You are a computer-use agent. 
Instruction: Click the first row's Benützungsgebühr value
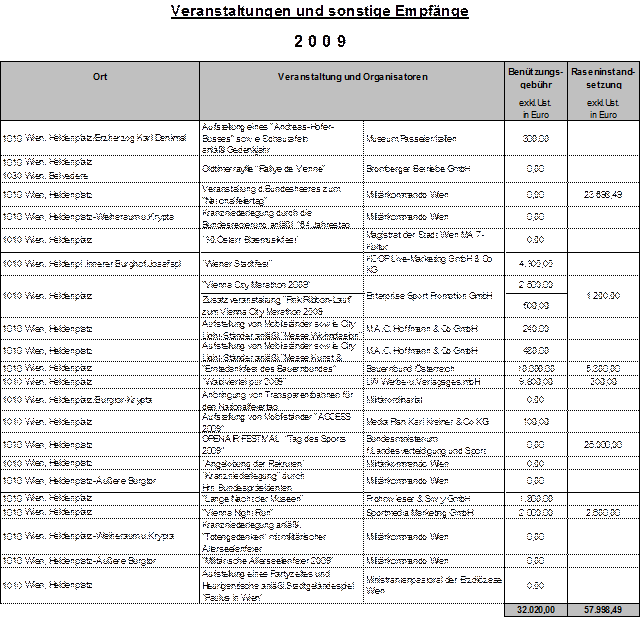[x=535, y=136]
